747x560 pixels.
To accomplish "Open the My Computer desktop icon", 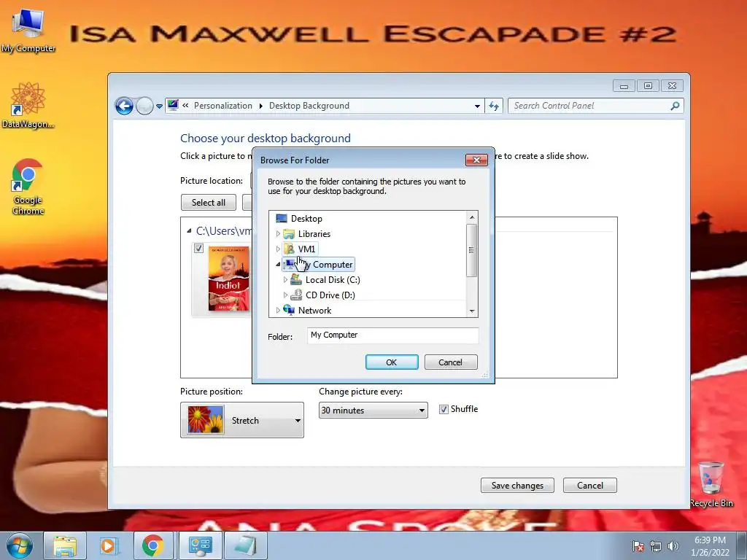I will tap(28, 28).
